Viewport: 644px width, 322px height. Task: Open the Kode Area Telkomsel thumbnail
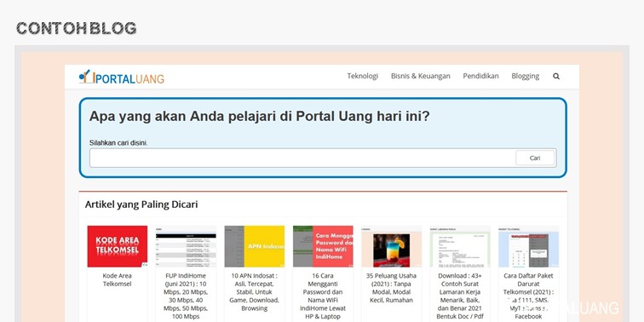point(118,246)
